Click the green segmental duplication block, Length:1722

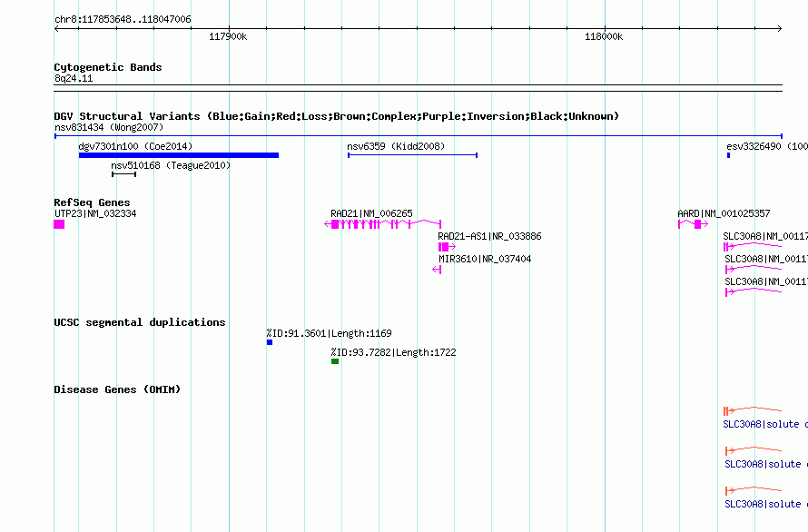[x=335, y=361]
